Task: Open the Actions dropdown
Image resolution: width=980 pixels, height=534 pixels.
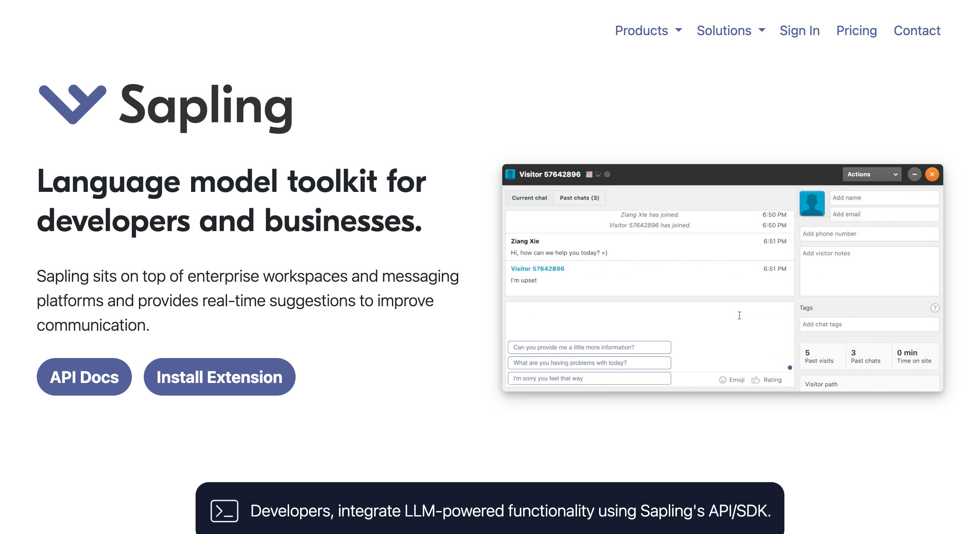Action: point(871,174)
